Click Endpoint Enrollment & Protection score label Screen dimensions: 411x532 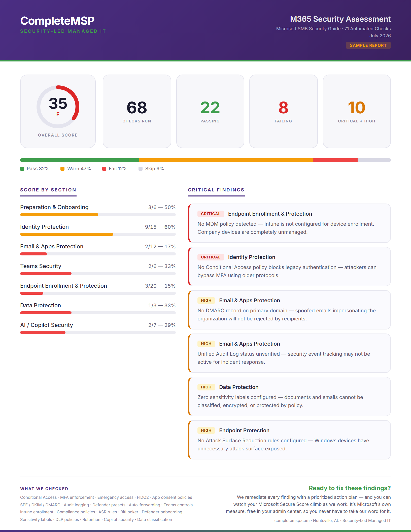63,286
